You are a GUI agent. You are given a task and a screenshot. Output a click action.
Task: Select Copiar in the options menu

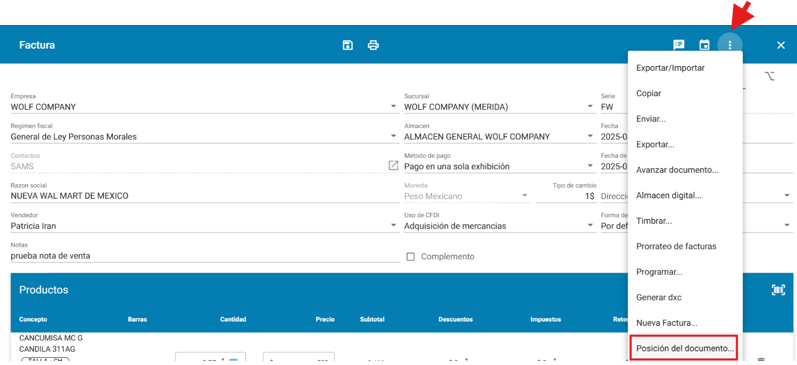pos(685,94)
